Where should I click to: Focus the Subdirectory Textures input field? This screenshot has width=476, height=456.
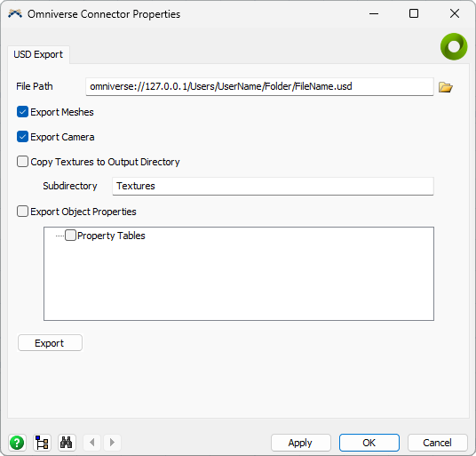pyautogui.click(x=273, y=186)
